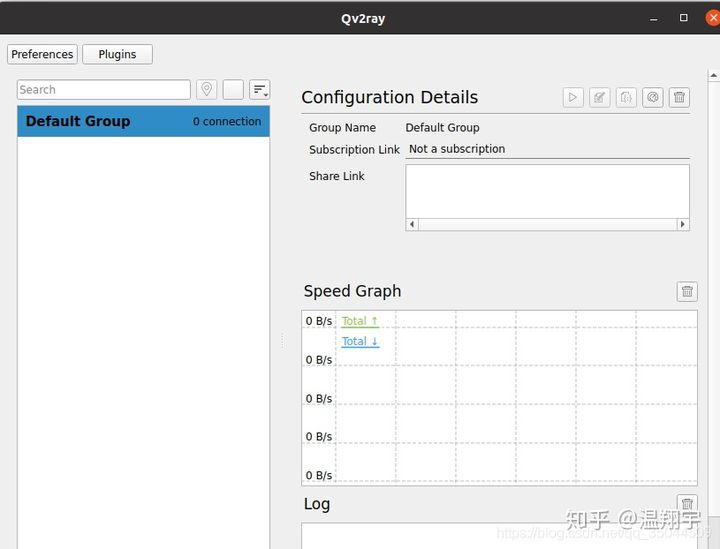720x549 pixels.
Task: Focus the Search connections field
Action: [104, 90]
